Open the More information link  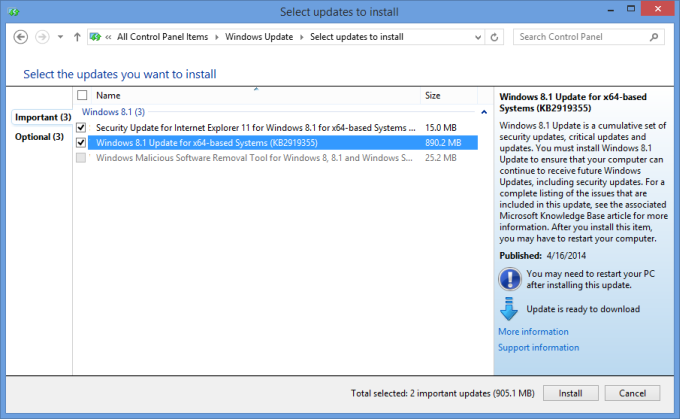point(533,331)
